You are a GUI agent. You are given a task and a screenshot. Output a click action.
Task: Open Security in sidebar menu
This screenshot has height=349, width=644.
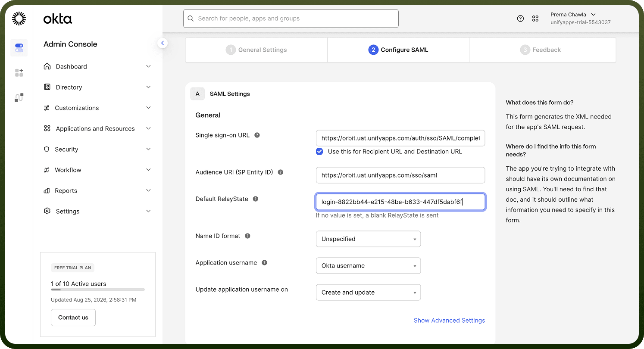[x=97, y=149]
